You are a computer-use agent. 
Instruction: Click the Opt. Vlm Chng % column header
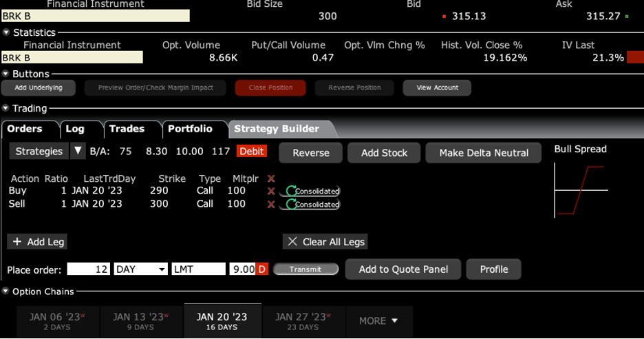pos(385,45)
